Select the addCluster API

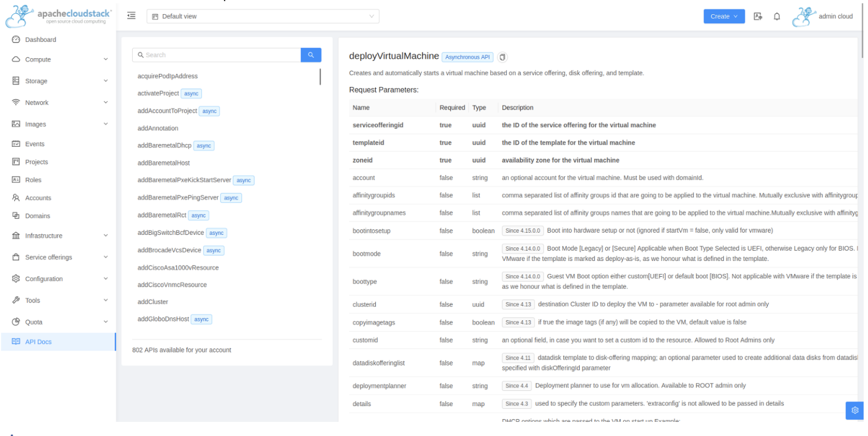point(151,302)
